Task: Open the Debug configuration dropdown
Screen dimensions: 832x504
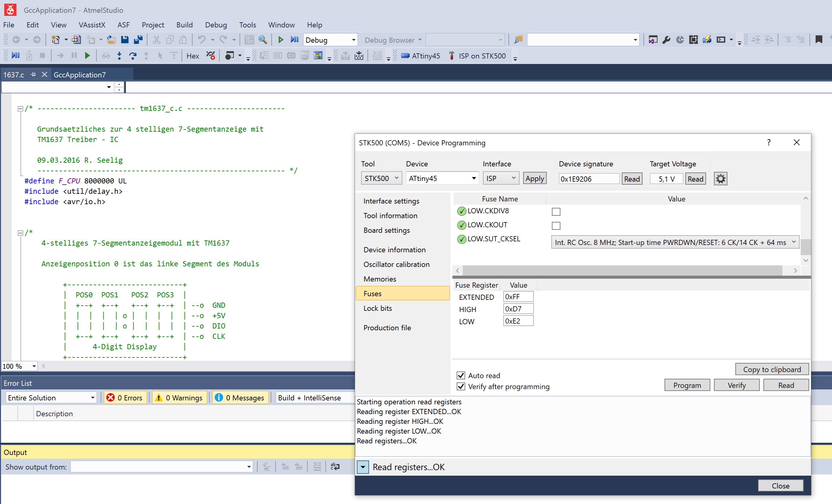Action: (x=354, y=40)
